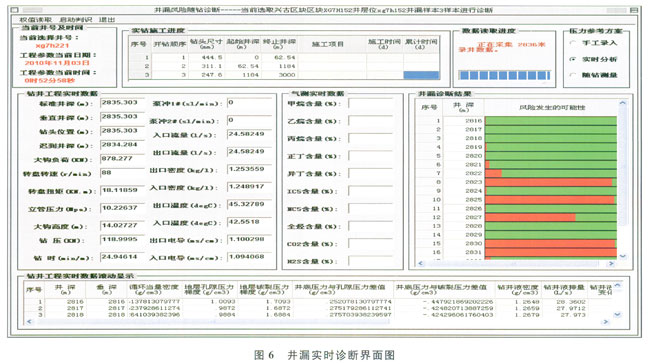Click the 退出 menu item
The height and width of the screenshot is (364, 650).
[107, 19]
